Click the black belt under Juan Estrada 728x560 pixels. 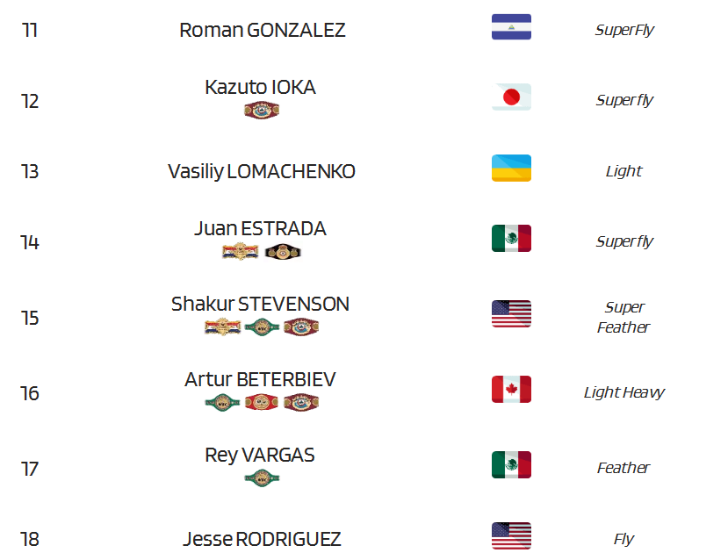283,252
